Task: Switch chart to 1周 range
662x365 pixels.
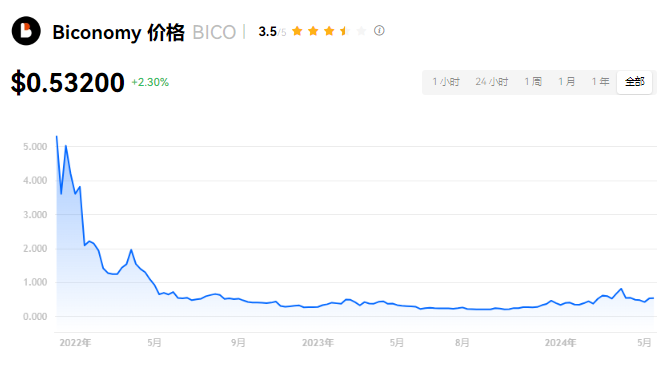Action: point(533,82)
